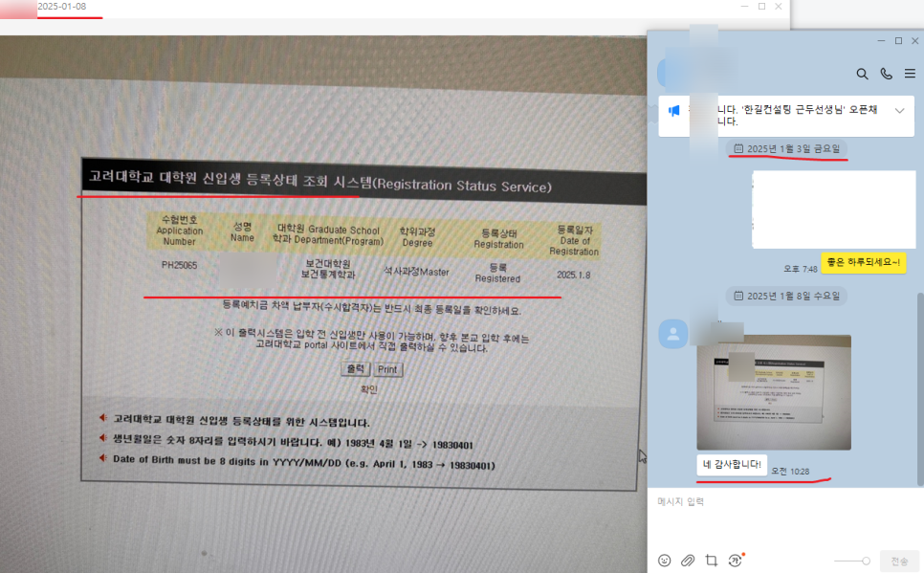
Task: Click the '등록일자 Date of Registration' column header
Action: [574, 240]
